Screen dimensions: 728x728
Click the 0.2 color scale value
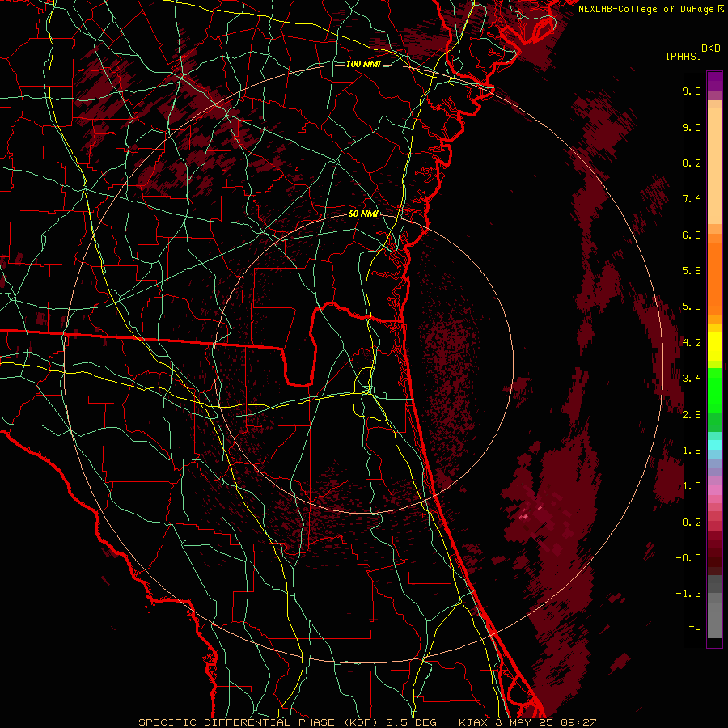click(692, 523)
